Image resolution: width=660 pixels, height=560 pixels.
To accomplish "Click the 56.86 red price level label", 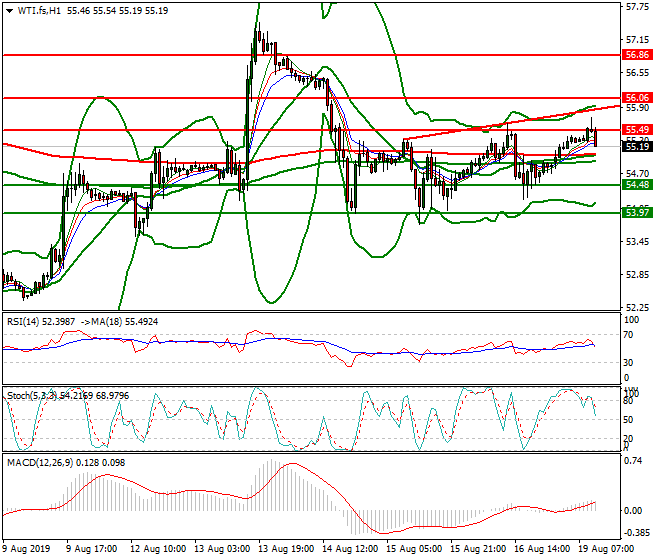I will point(637,55).
